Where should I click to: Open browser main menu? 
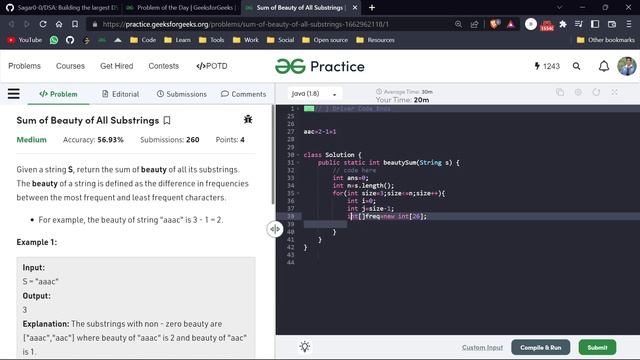click(x=629, y=24)
